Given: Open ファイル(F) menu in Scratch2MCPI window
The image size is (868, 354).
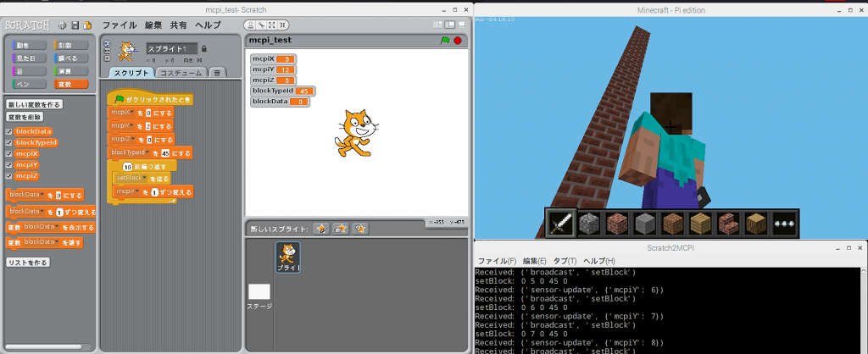Looking at the screenshot, I should click(x=497, y=261).
